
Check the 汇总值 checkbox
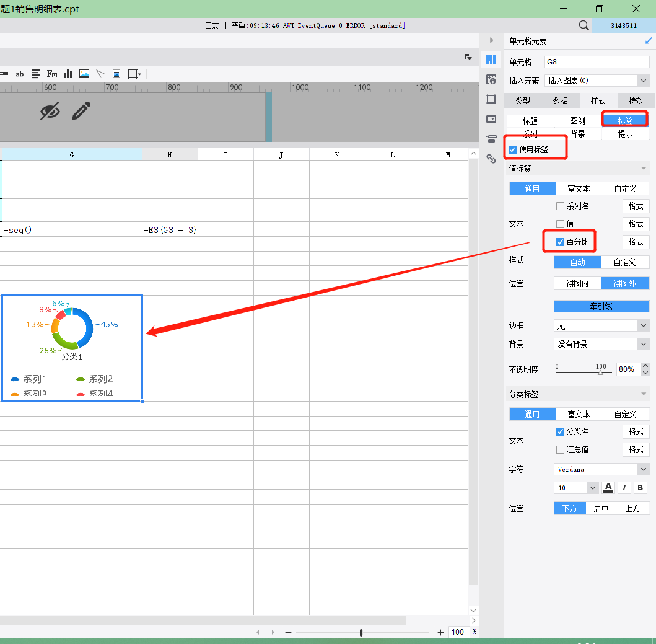coord(560,450)
